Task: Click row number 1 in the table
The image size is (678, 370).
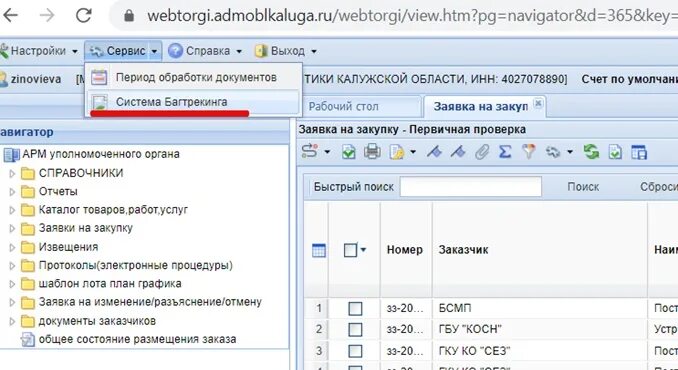Action: [x=319, y=309]
